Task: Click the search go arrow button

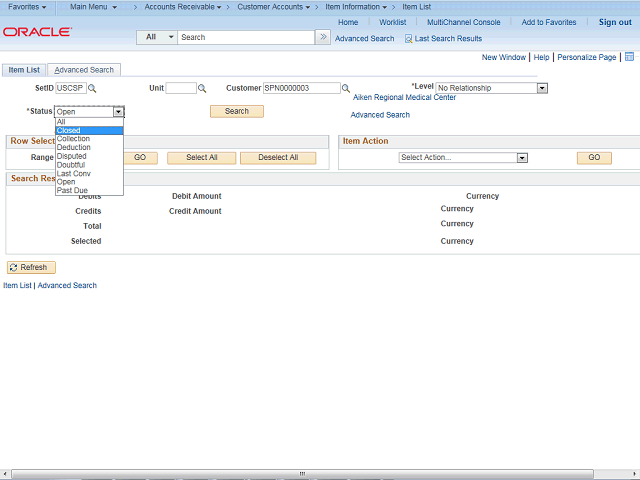Action: click(x=323, y=37)
